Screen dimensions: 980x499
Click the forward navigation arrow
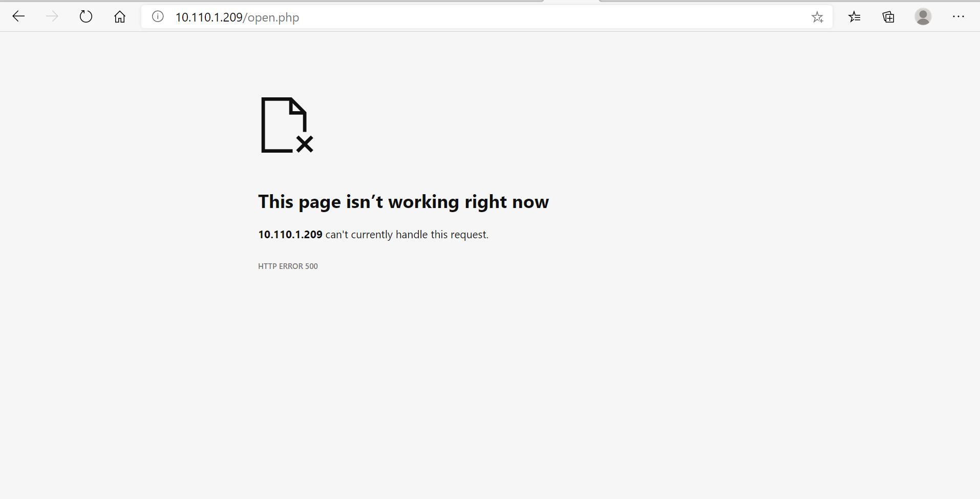52,16
